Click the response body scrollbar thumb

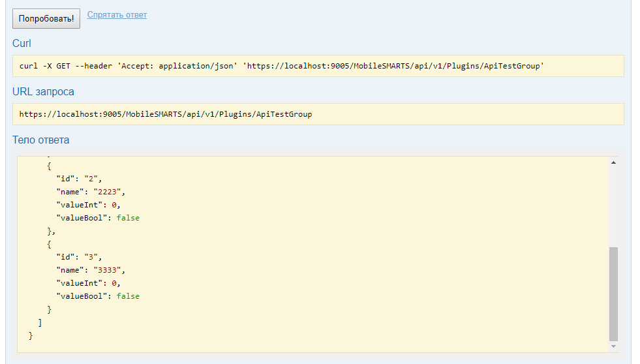coord(613,294)
